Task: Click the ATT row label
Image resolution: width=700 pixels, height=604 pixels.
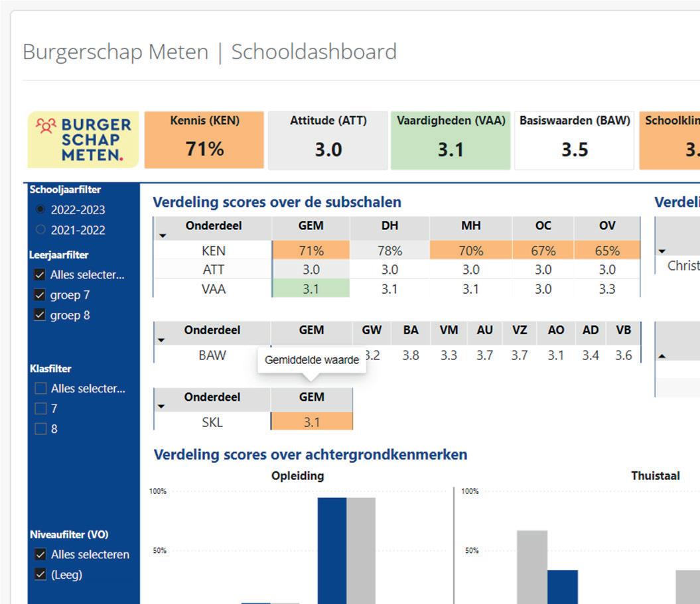Action: [214, 269]
